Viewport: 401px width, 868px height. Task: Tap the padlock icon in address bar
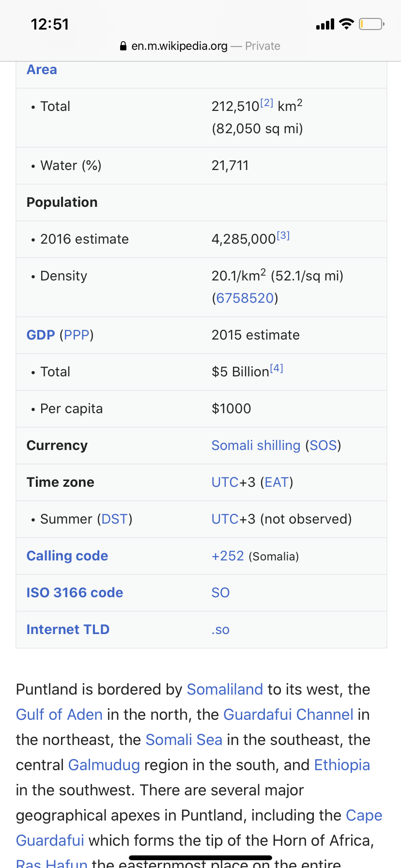tap(123, 46)
